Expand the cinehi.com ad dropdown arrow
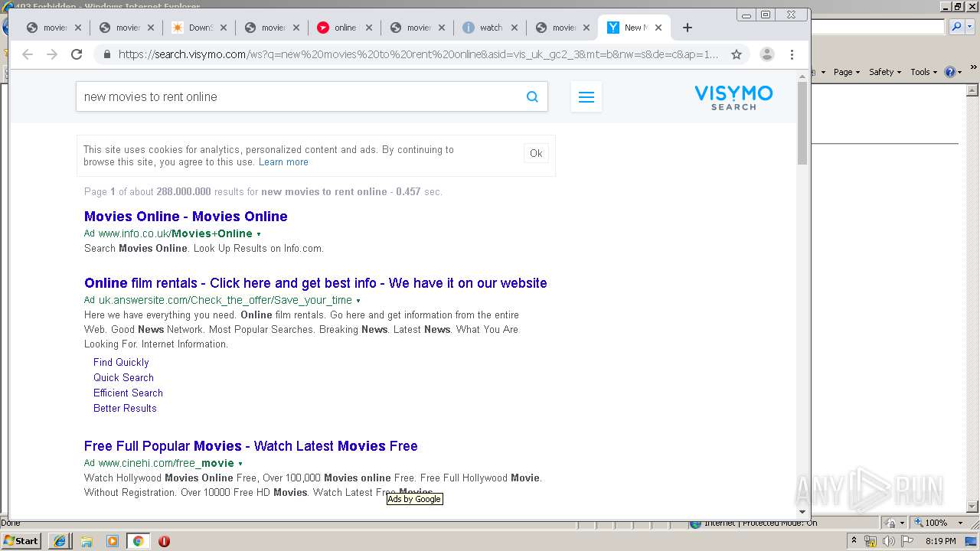This screenshot has width=980, height=551. (240, 464)
